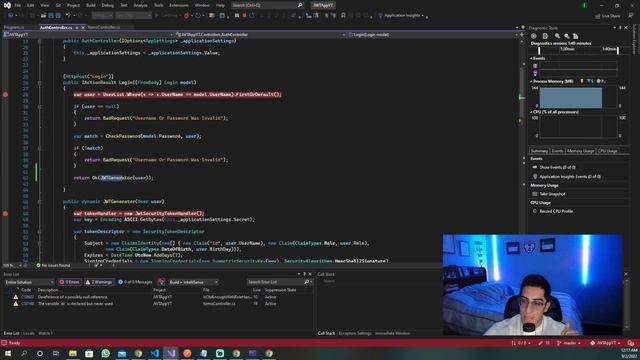Screen dimensions: 640x360
Task: Switch to the Immediate Window tab
Action: [392, 333]
